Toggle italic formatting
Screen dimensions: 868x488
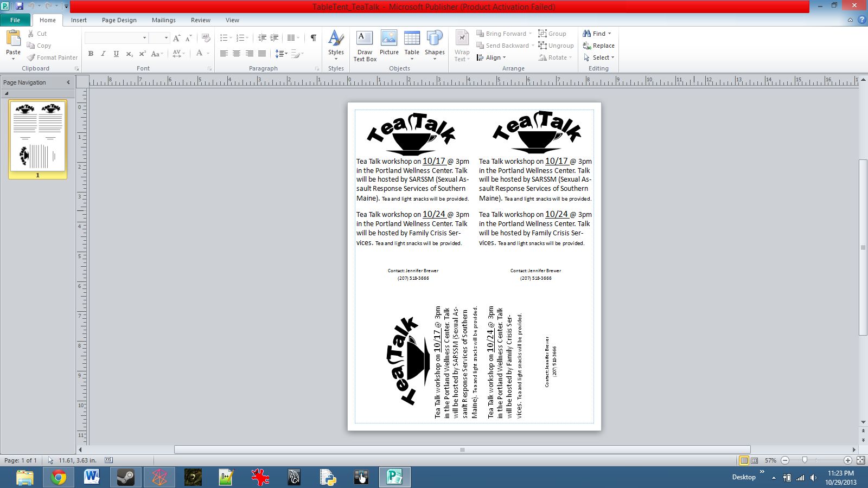pos(103,54)
